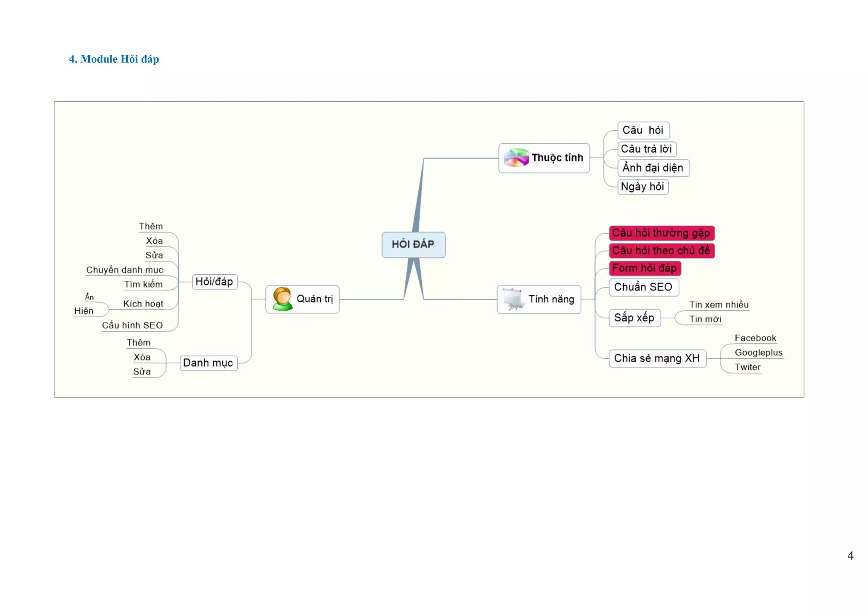Click the presentation screen icon beside Tính năng
This screenshot has width=868, height=614.
coord(513,299)
